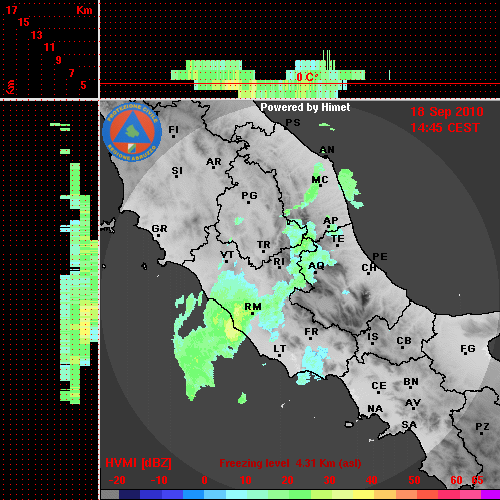Click the yellow swatch on color scale
500x500 pixels.
363,495
